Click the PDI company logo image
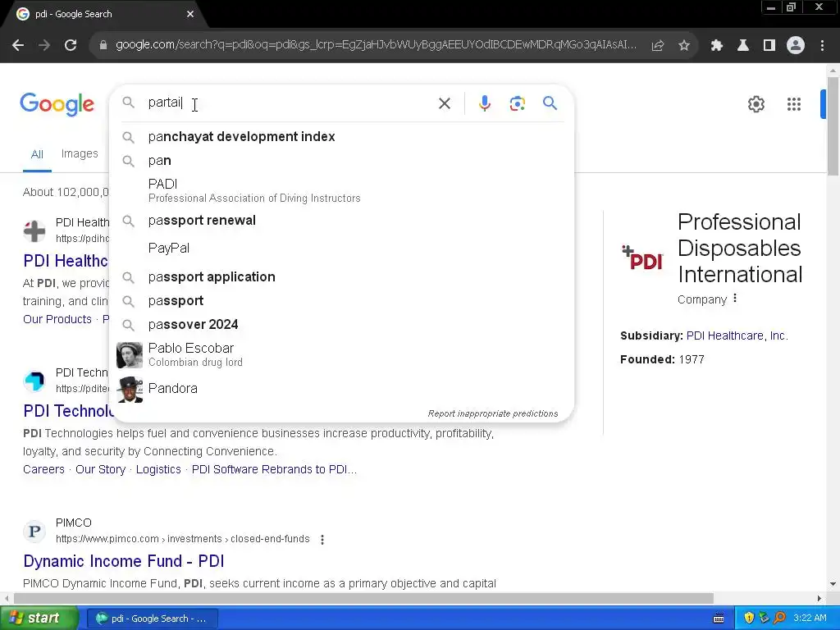This screenshot has height=630, width=840. pos(642,257)
